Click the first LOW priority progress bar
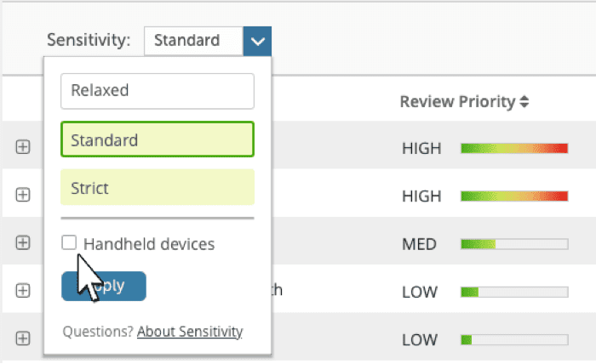The height and width of the screenshot is (364, 596). (x=513, y=293)
